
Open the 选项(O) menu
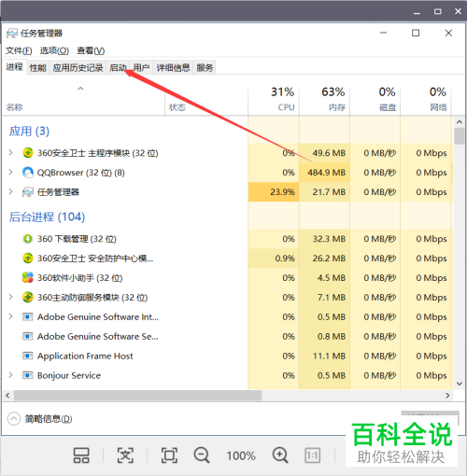(54, 50)
